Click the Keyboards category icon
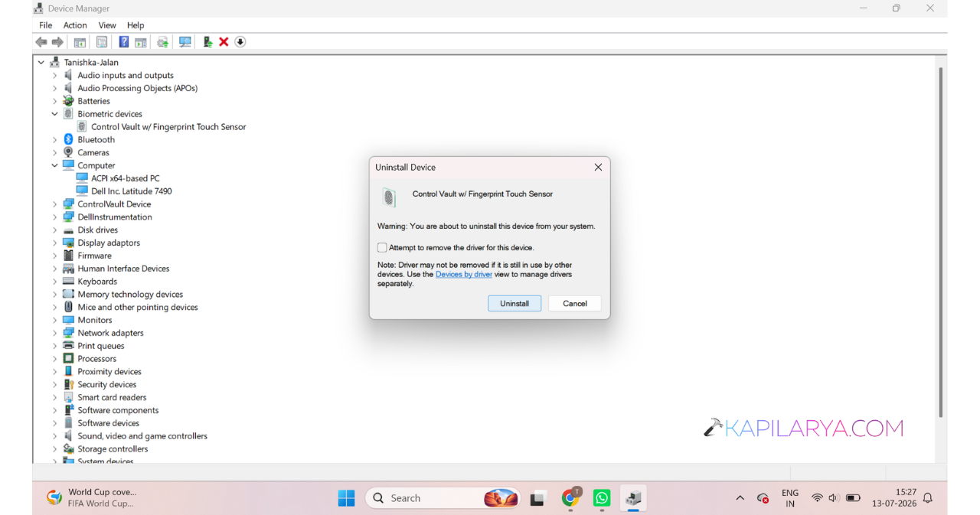Viewport: 980px width, 515px height. point(68,281)
